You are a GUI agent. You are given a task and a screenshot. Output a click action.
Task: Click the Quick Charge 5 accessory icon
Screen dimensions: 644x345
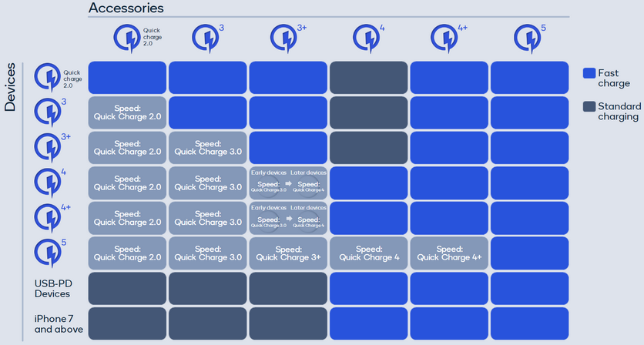click(x=528, y=39)
